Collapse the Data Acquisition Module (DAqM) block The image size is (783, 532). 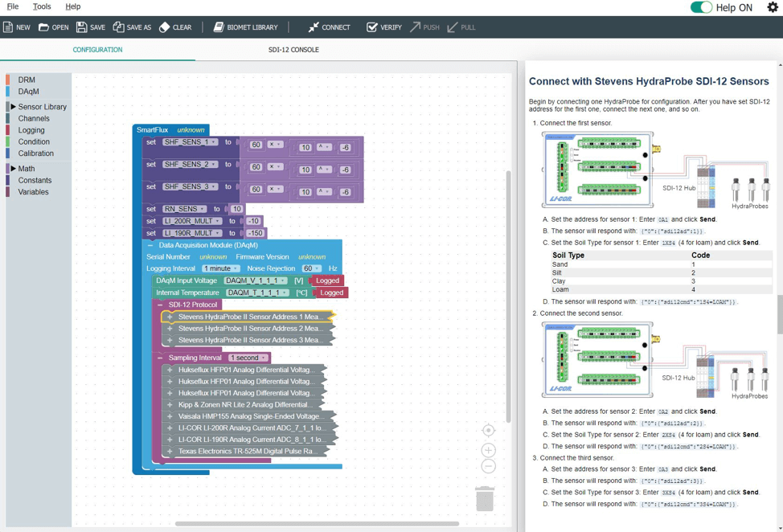(x=150, y=245)
